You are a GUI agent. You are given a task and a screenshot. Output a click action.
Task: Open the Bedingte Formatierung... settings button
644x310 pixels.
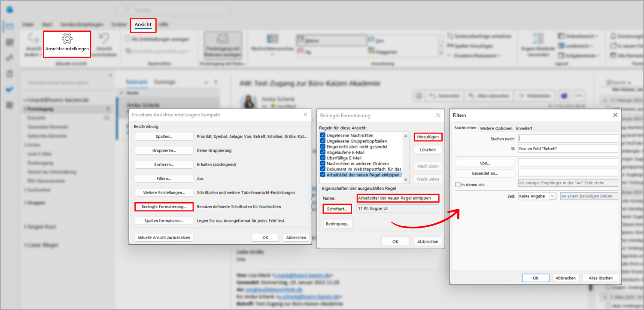coord(164,207)
